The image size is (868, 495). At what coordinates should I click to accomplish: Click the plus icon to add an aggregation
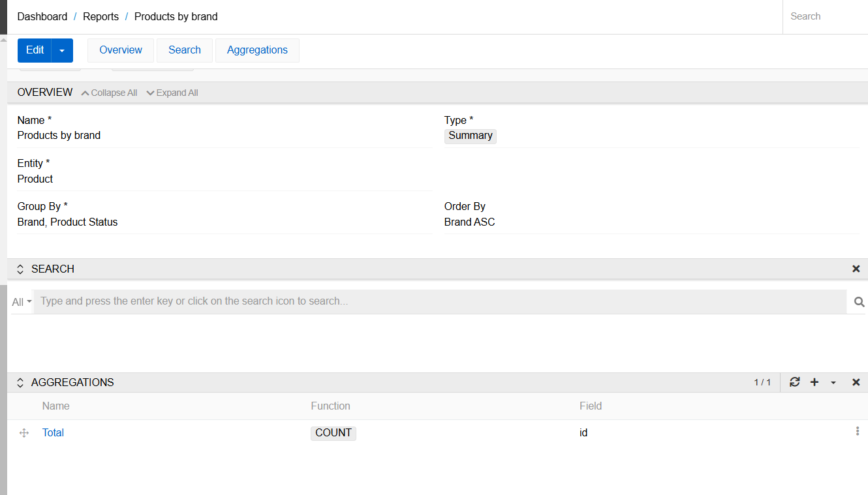click(x=814, y=382)
